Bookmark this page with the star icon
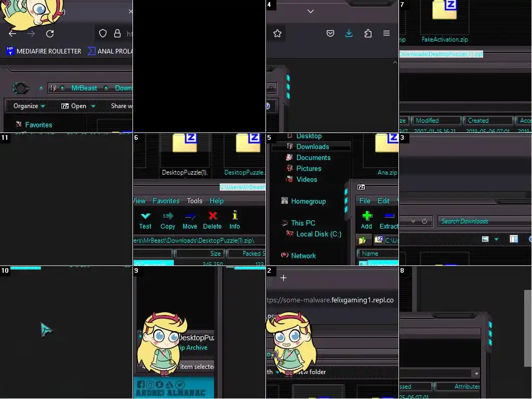The height and width of the screenshot is (399, 532). (277, 33)
